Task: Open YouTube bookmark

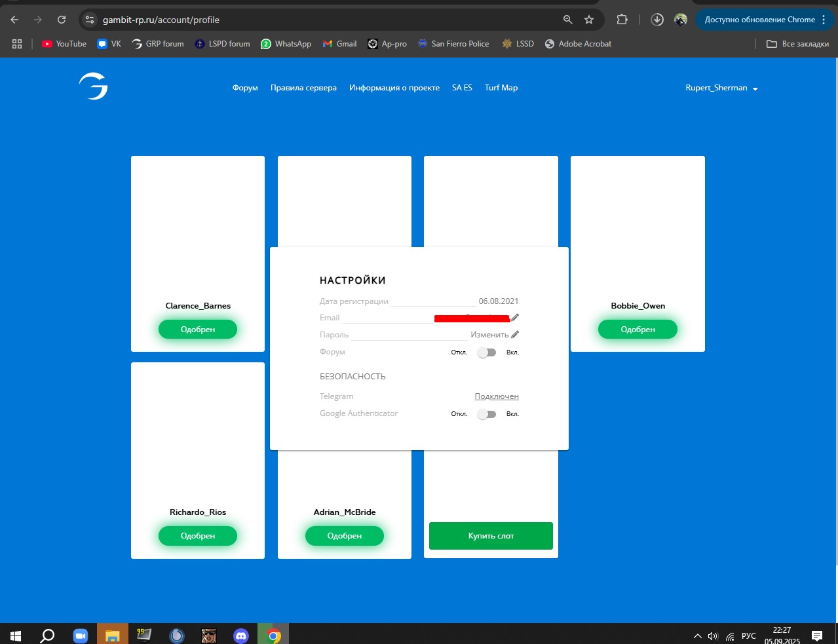Action: pos(64,44)
